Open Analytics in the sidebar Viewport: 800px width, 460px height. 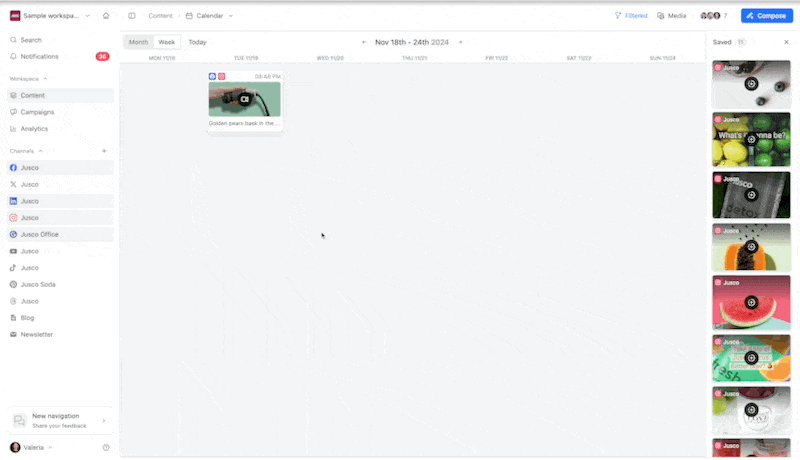[34, 128]
